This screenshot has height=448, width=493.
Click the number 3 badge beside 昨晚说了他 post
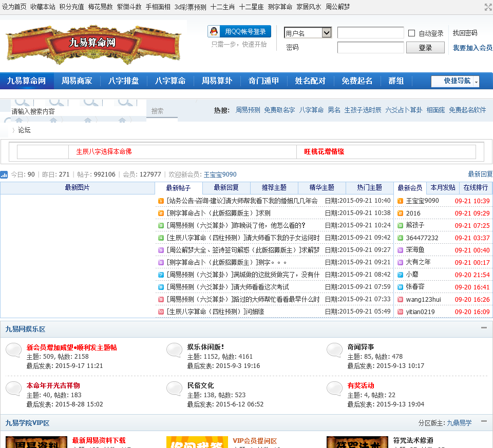(161, 226)
